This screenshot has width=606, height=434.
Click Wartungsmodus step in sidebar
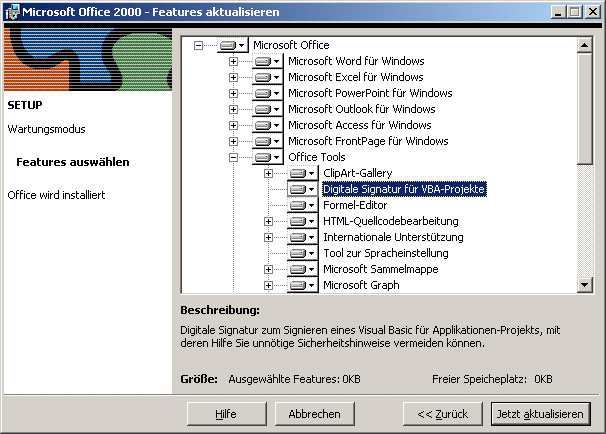click(46, 129)
